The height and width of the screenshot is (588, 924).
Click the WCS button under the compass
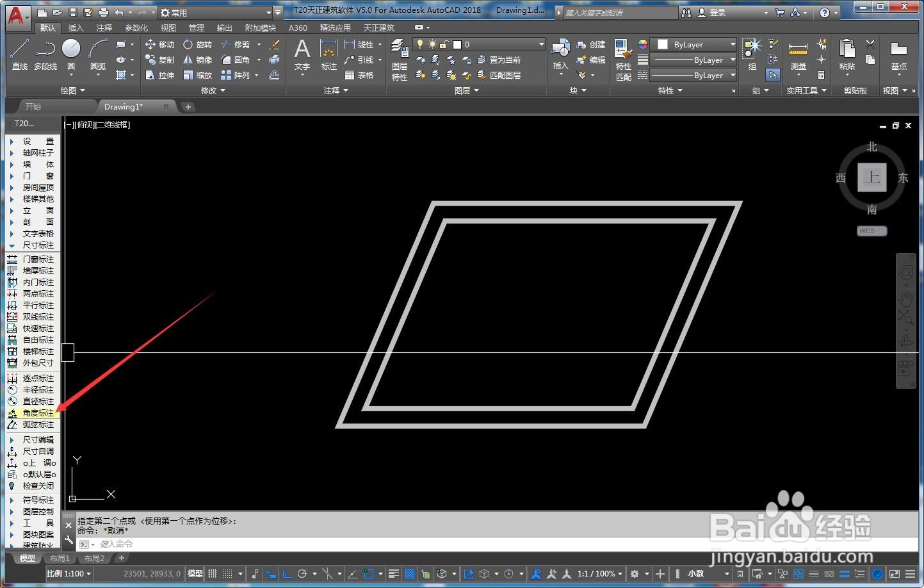(871, 231)
